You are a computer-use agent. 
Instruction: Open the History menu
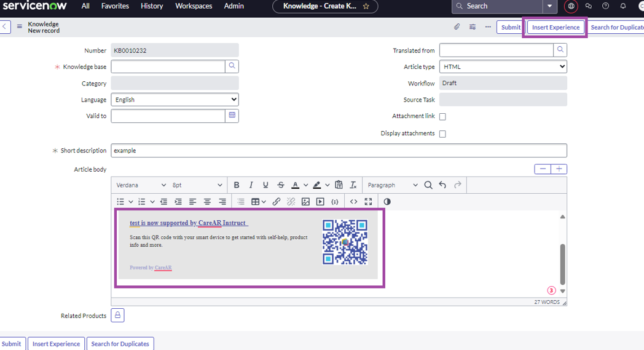(152, 6)
